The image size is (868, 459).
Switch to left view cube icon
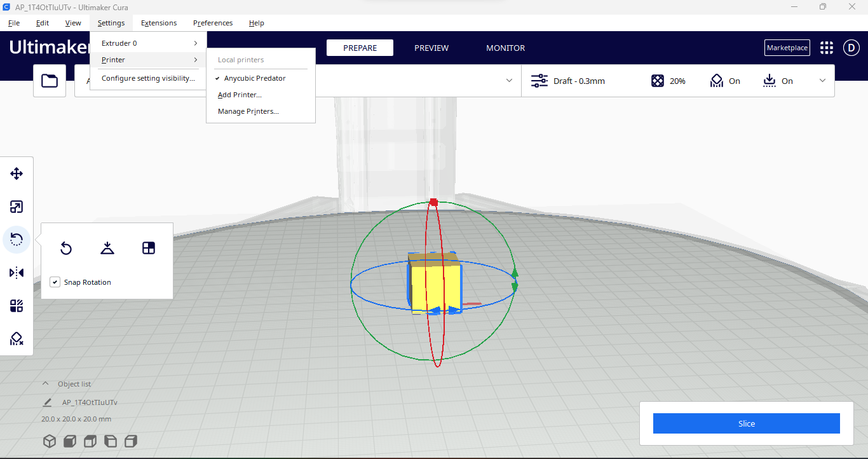(x=111, y=441)
